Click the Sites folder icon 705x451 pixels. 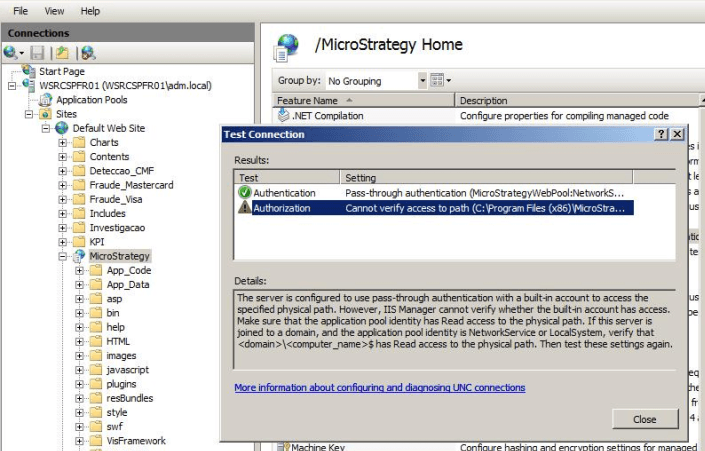coord(45,114)
